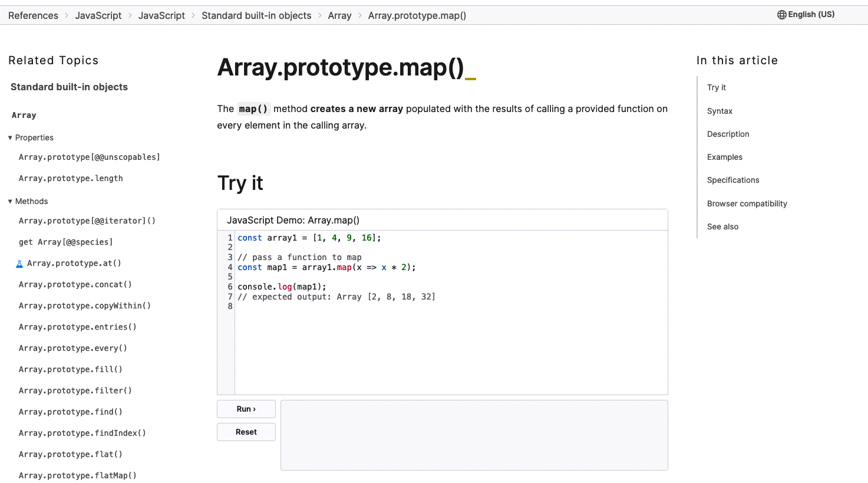
Task: Select References in the breadcrumb trail
Action: (33, 15)
